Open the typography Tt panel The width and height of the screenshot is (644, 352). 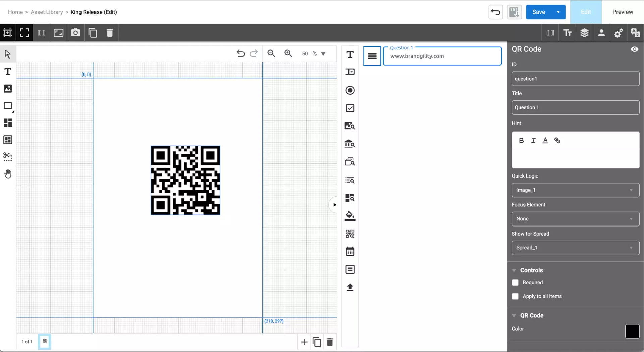567,33
